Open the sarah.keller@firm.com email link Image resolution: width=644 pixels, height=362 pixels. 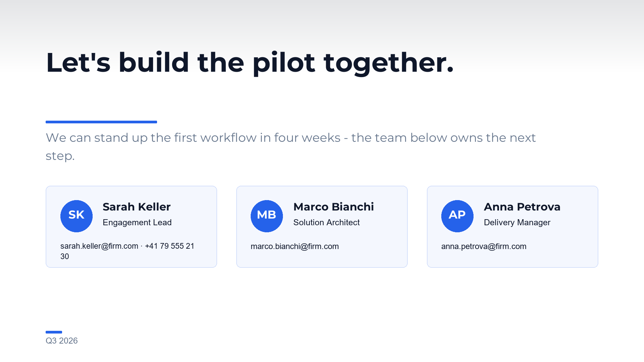pos(99,246)
